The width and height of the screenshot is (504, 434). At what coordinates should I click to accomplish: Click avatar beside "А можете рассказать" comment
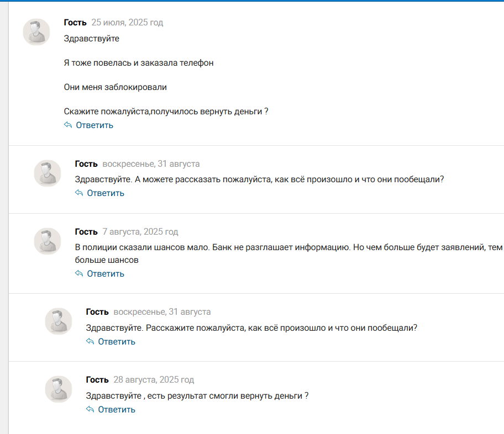tap(48, 173)
